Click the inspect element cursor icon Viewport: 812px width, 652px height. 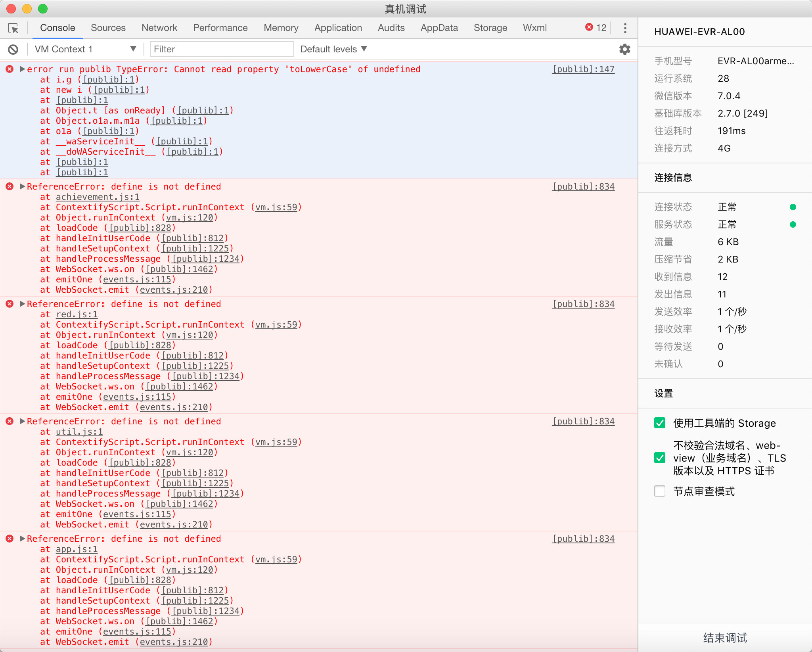[13, 28]
